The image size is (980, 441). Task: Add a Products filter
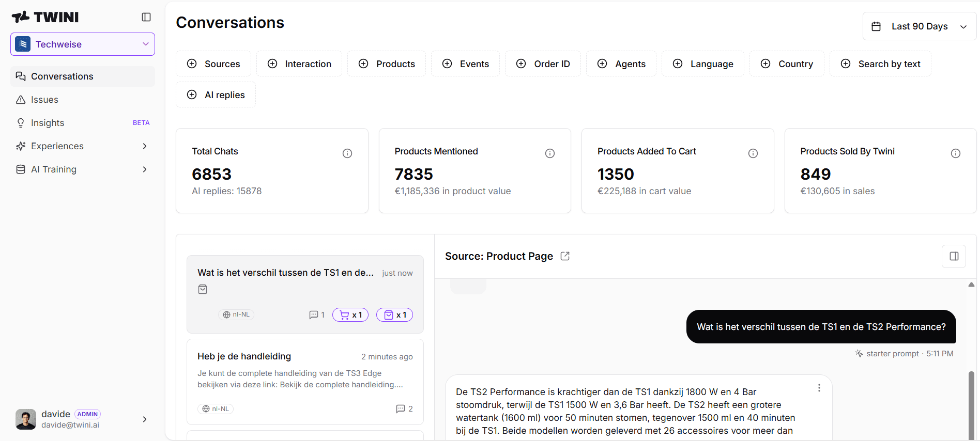[387, 64]
